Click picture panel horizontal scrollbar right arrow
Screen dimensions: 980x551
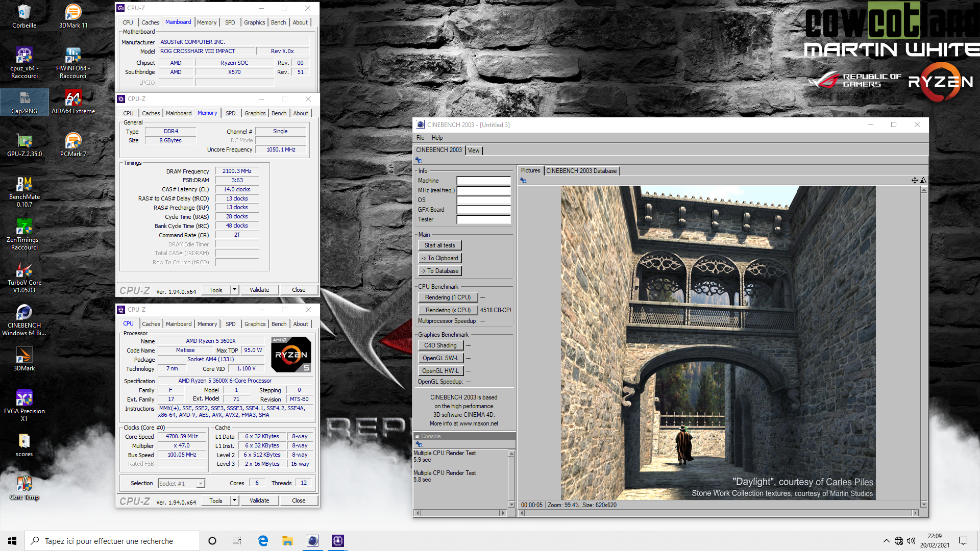click(916, 513)
